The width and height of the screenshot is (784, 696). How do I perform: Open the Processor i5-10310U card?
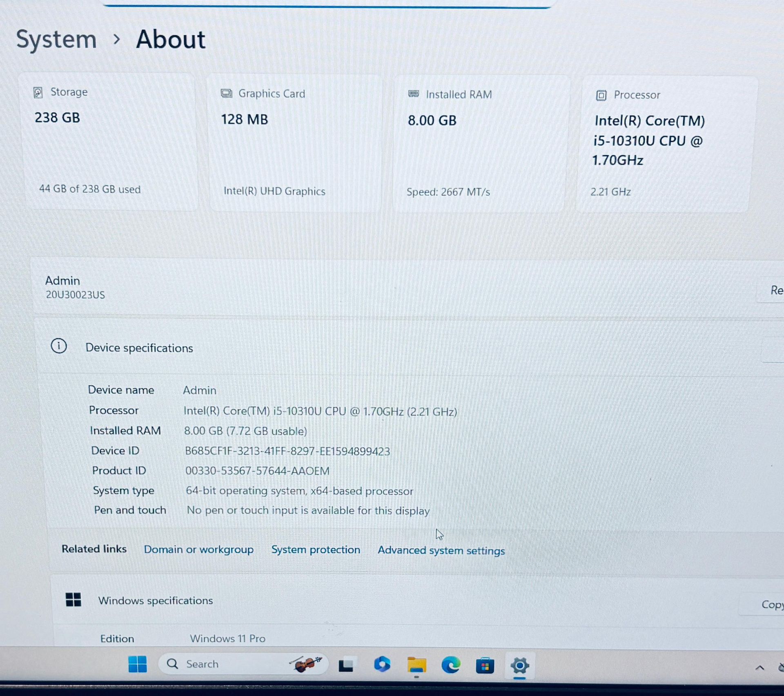coord(666,145)
